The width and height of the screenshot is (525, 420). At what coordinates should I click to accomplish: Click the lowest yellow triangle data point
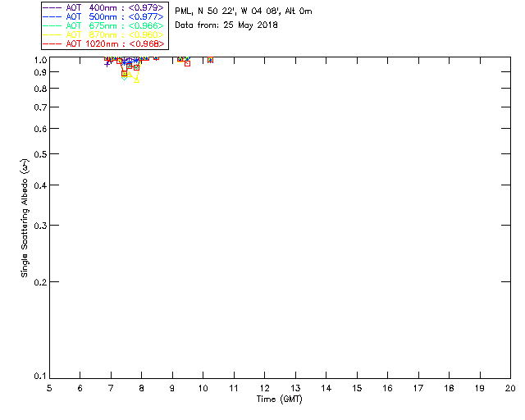(137, 80)
